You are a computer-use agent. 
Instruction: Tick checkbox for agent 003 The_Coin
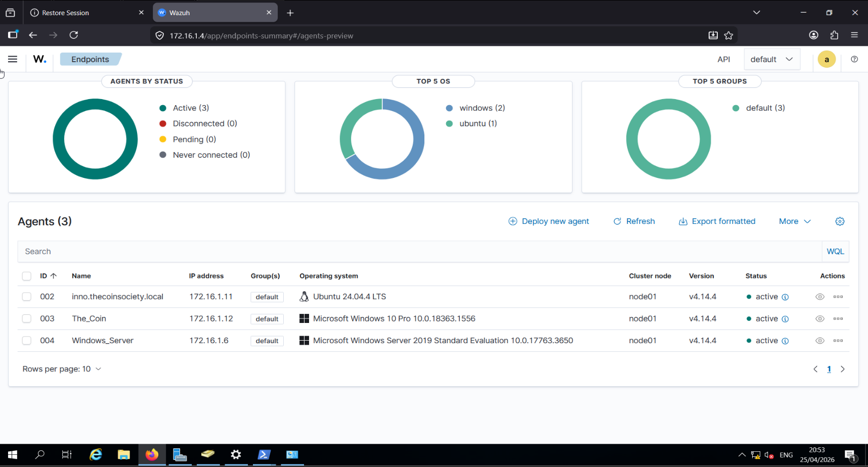point(27,319)
